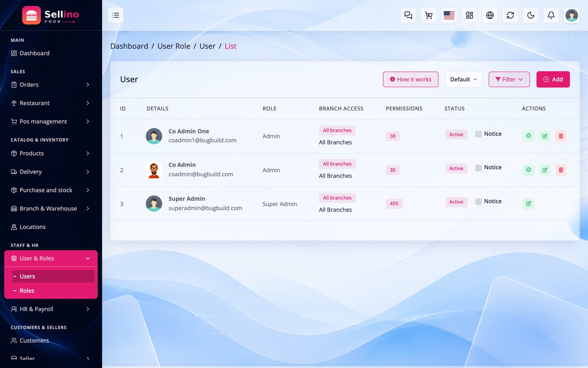Viewport: 588px width, 368px height.
Task: Open the chat messages icon
Action: [x=408, y=15]
